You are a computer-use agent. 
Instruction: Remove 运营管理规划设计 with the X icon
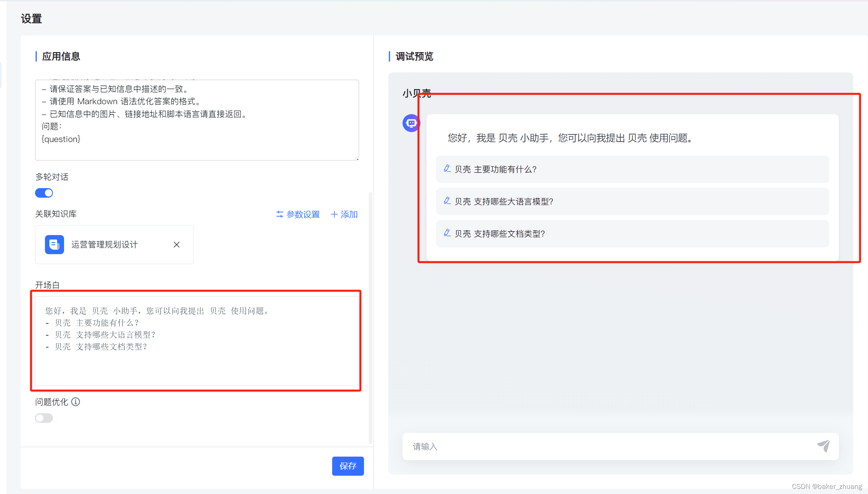pyautogui.click(x=176, y=245)
